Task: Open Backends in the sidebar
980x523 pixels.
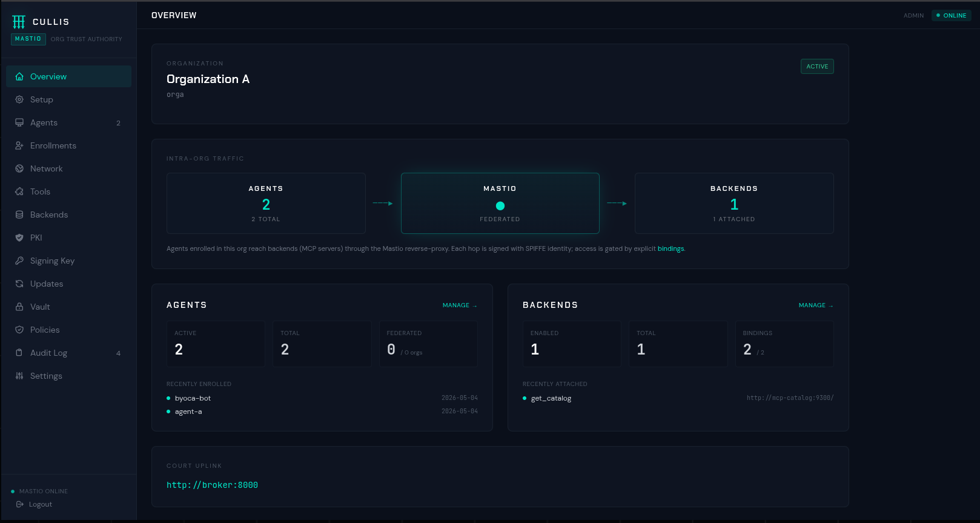Action: tap(68, 215)
